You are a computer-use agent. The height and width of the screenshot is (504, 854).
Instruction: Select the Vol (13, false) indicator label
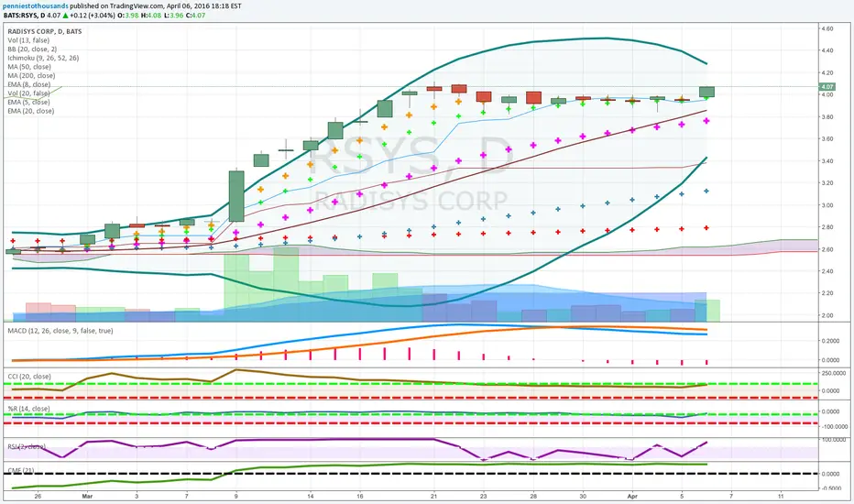click(x=28, y=40)
